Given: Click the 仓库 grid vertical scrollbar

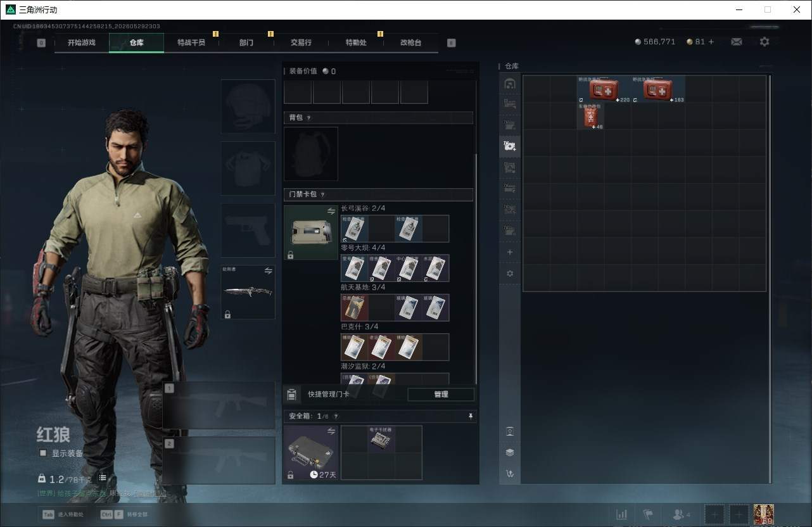Looking at the screenshot, I should [x=770, y=279].
